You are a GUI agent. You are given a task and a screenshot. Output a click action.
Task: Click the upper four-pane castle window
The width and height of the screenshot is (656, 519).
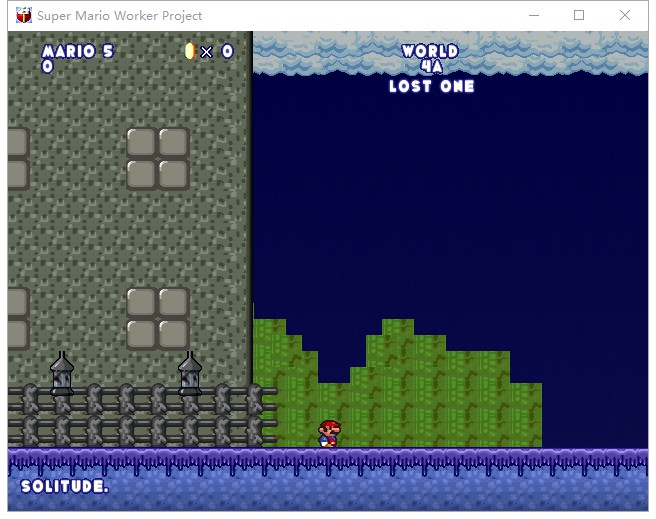158,159
